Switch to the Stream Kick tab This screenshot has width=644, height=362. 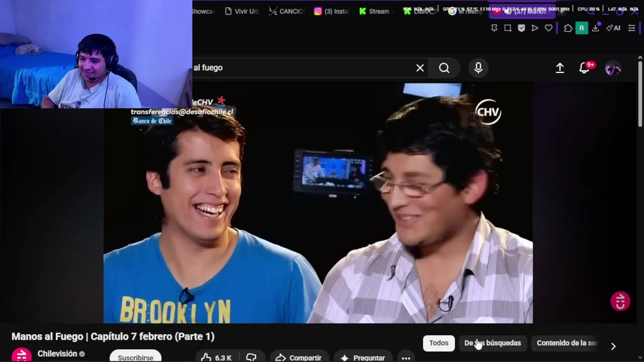376,11
